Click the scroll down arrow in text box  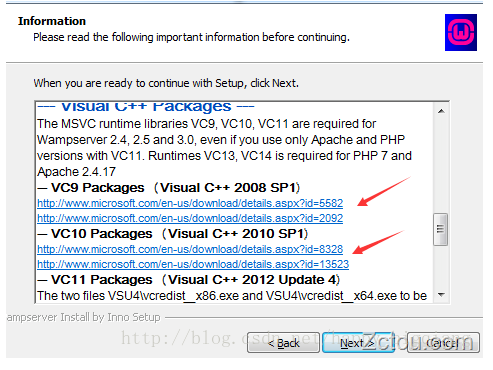point(441,295)
